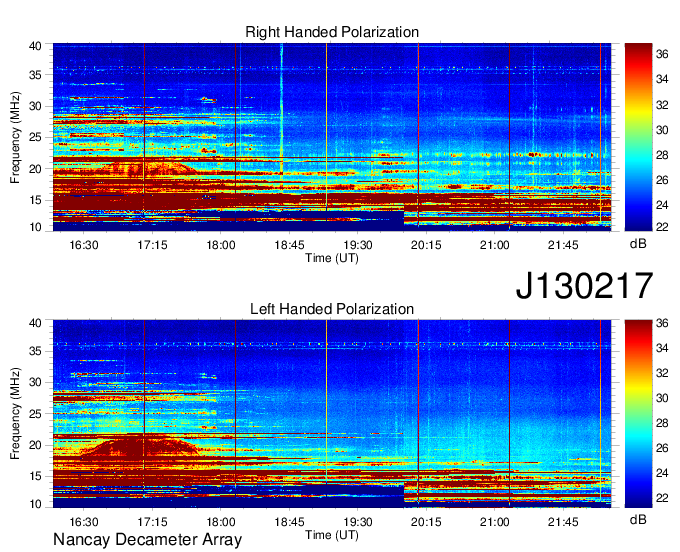Click the "Left Handed Polarization" plot title
The image size is (680, 552).
(332, 309)
